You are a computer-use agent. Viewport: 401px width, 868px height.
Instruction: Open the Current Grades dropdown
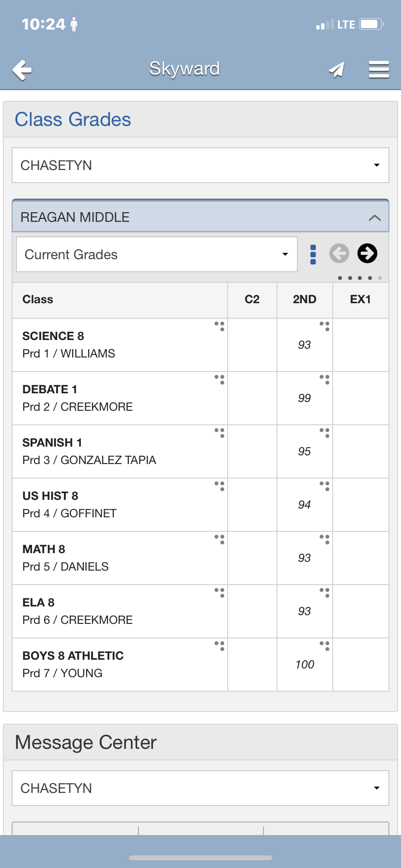[156, 254]
